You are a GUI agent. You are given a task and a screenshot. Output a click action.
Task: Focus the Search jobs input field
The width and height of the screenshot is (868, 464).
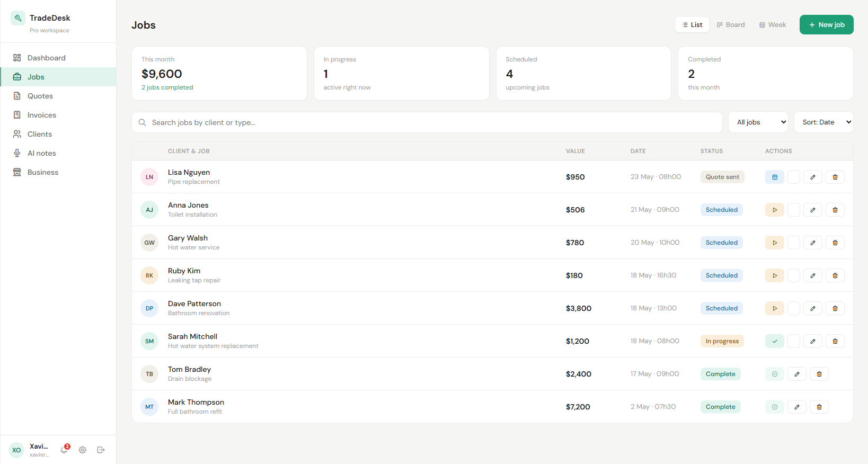click(x=427, y=122)
